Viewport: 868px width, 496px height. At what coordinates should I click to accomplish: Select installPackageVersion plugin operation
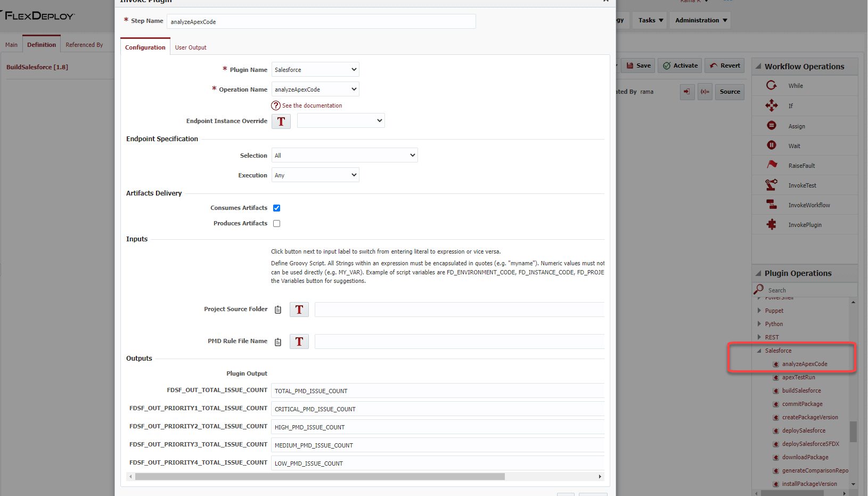809,484
